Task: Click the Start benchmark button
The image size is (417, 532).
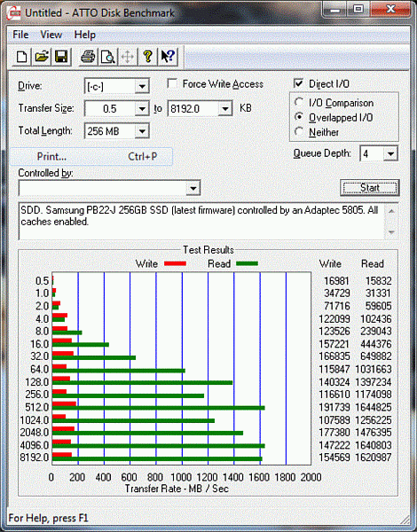Action: tap(369, 188)
